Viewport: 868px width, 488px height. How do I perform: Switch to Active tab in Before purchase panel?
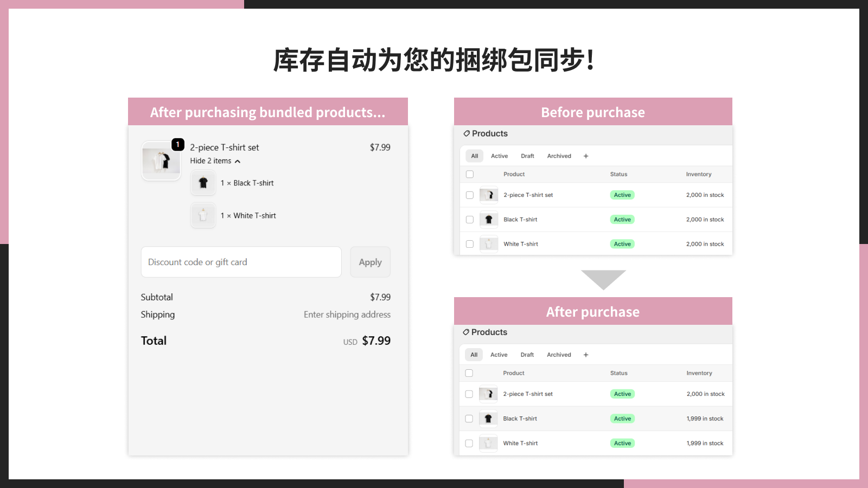tap(500, 156)
